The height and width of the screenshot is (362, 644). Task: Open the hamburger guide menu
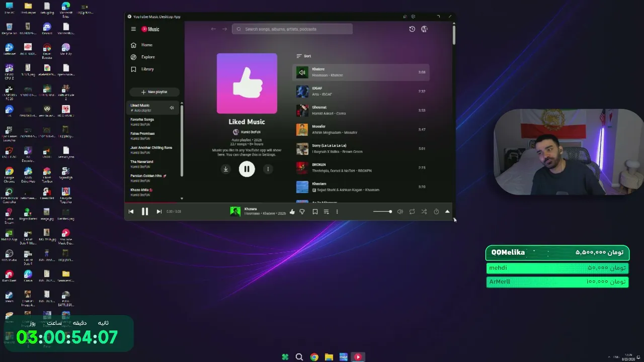coord(133,29)
